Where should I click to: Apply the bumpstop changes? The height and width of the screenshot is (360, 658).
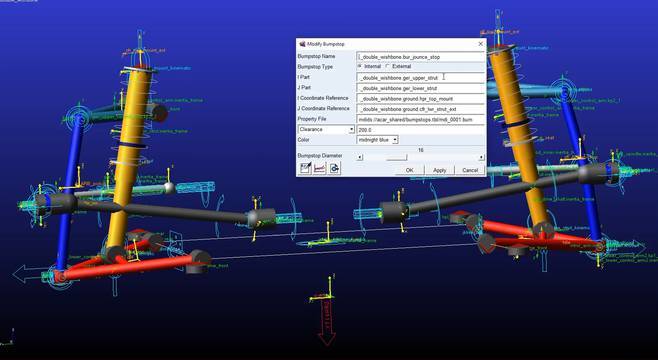tap(439, 170)
